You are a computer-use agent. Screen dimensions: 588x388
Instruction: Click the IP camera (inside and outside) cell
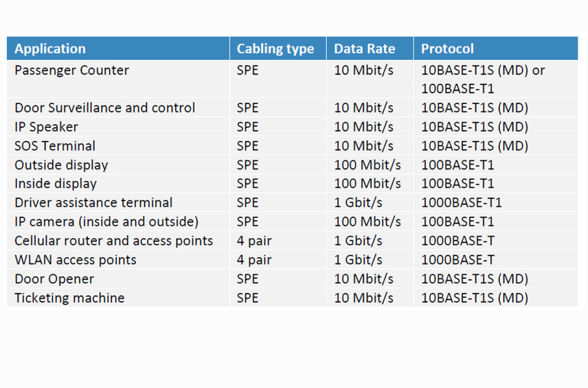click(x=107, y=222)
